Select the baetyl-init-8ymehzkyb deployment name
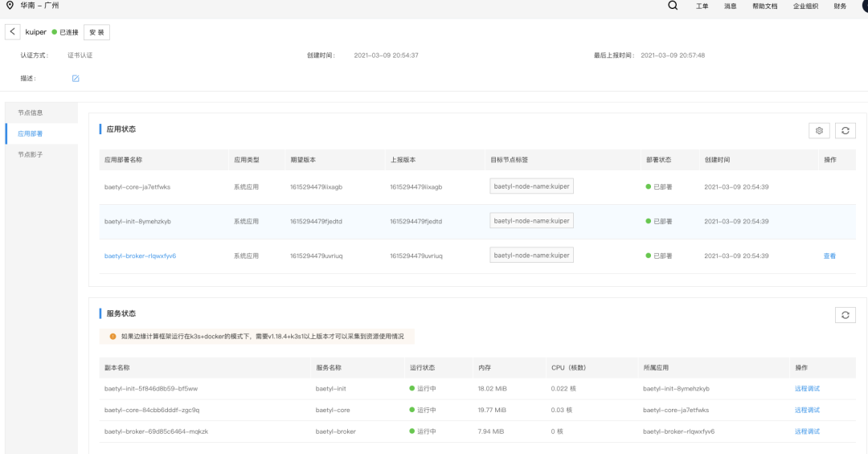The width and height of the screenshot is (868, 454). [x=137, y=222]
